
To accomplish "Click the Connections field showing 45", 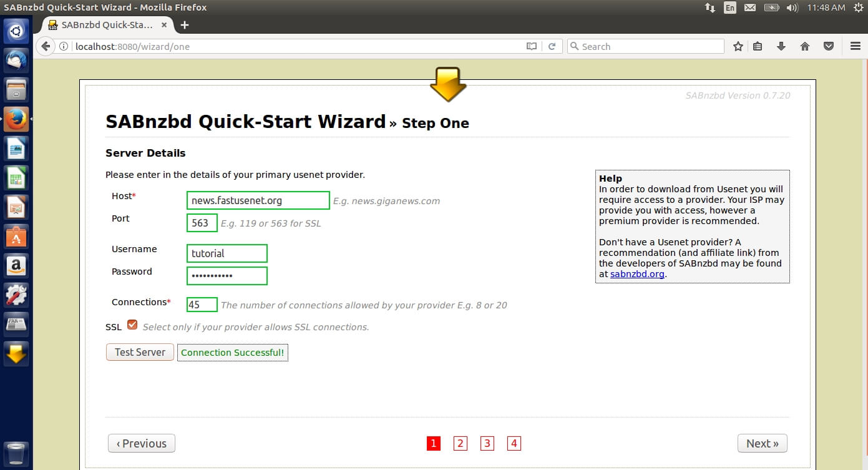I will [x=202, y=305].
